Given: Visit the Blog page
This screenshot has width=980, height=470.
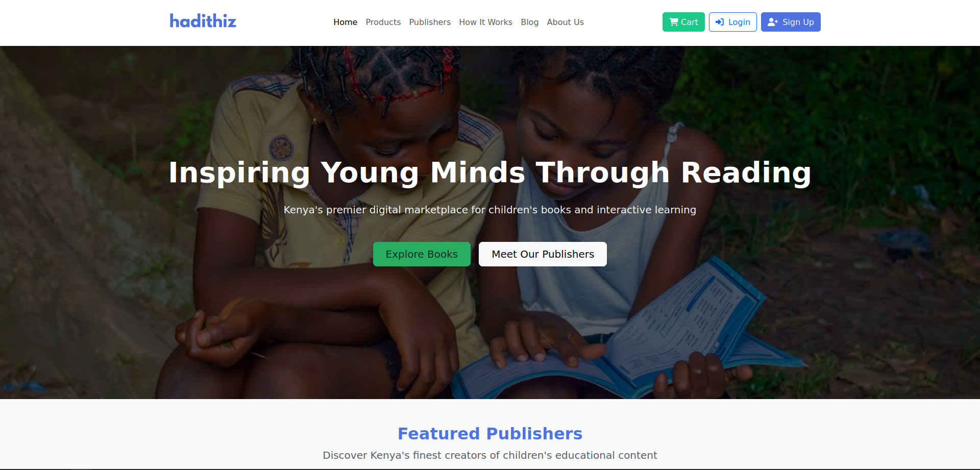Looking at the screenshot, I should pyautogui.click(x=530, y=22).
